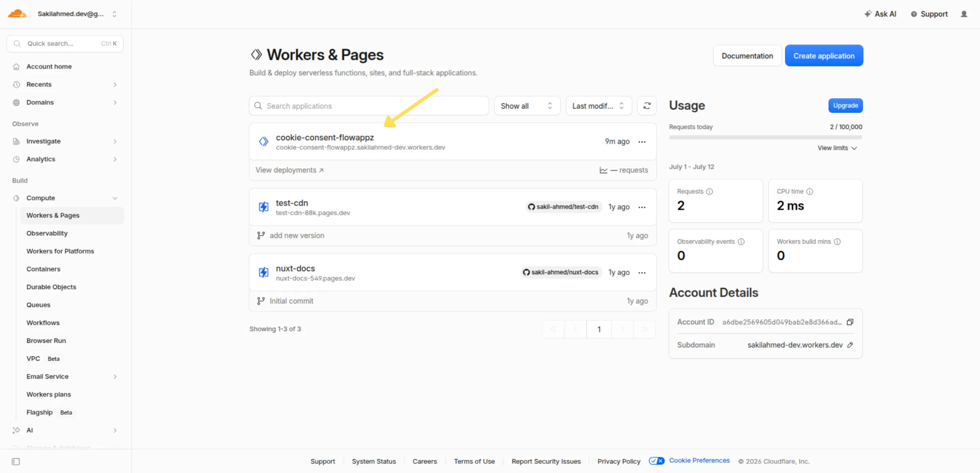Open the user profile icon
This screenshot has height=473, width=980.
964,14
